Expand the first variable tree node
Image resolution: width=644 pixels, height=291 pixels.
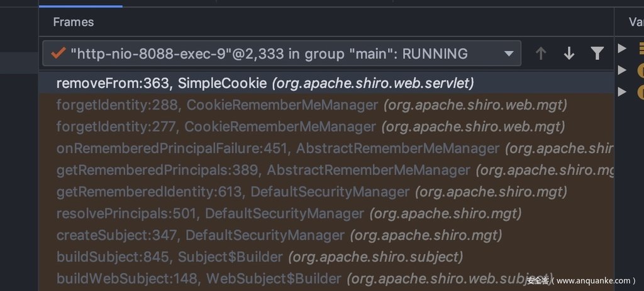[622, 48]
